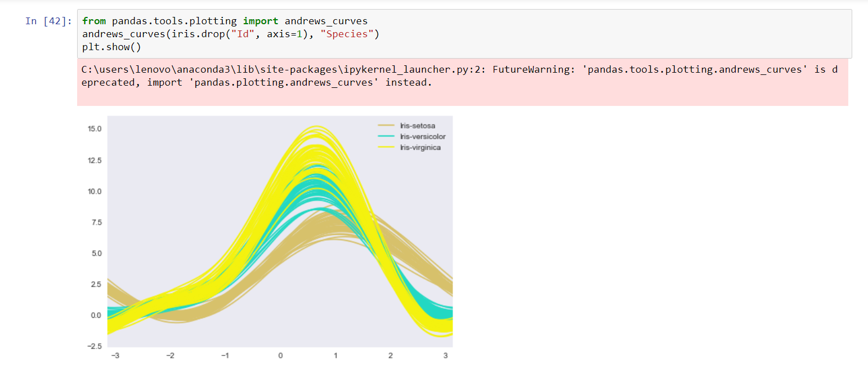Select the In [42] cell prompt
868x373 pixels.
click(x=48, y=21)
